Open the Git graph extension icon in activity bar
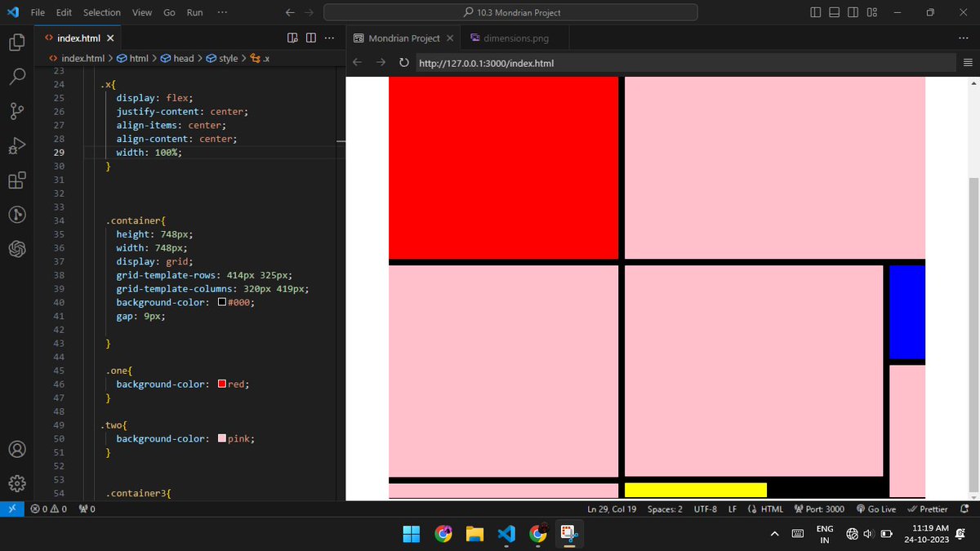980x551 pixels. (x=17, y=215)
